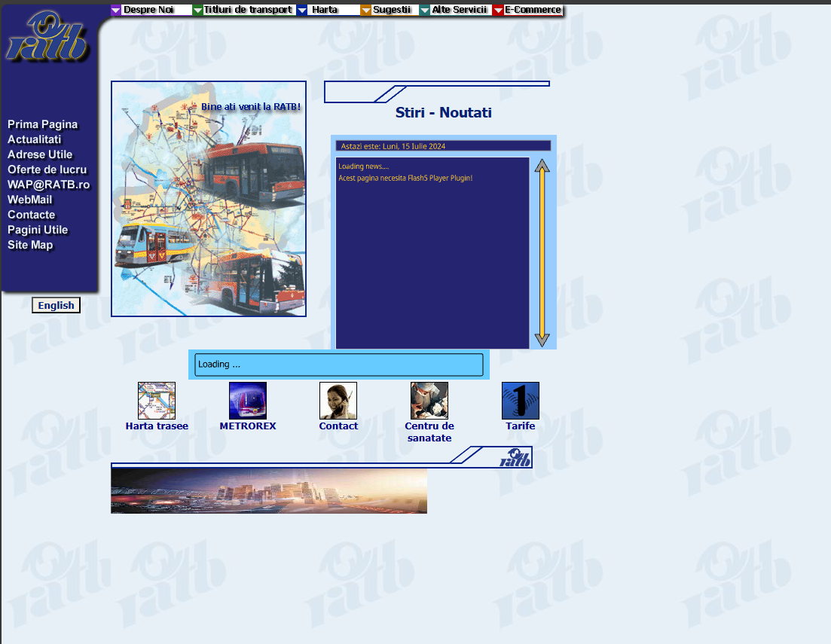This screenshot has width=831, height=644.
Task: Click the Contact woman-on-phone icon
Action: pos(338,401)
